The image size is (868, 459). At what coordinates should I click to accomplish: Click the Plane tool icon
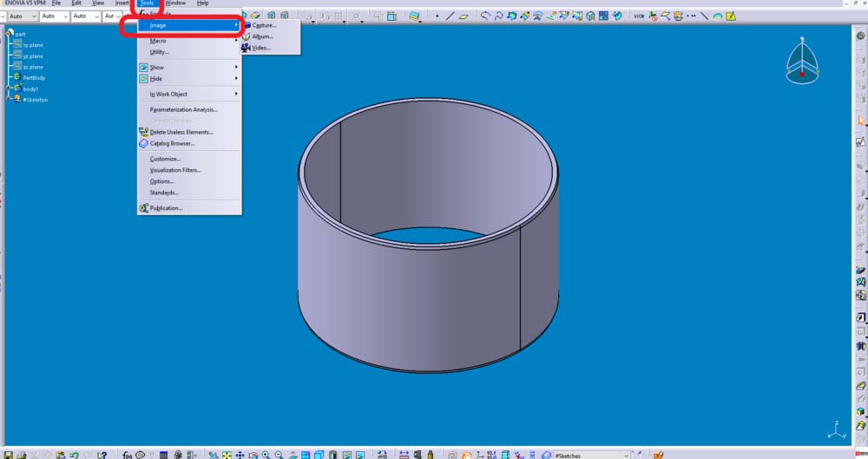(464, 16)
